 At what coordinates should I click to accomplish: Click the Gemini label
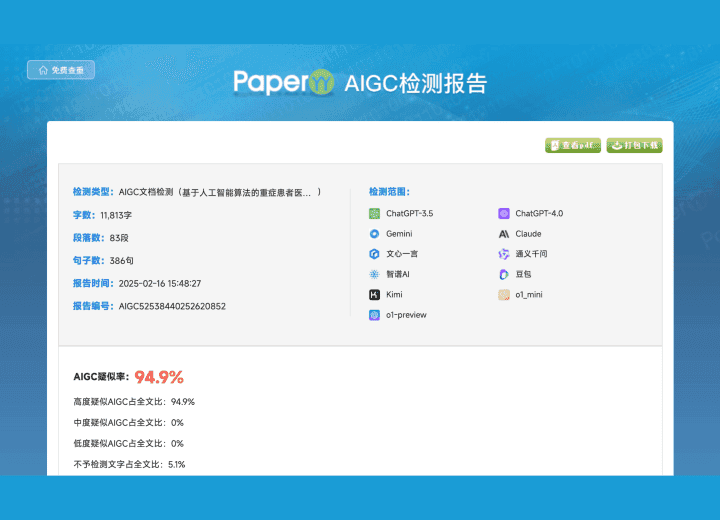click(x=399, y=234)
